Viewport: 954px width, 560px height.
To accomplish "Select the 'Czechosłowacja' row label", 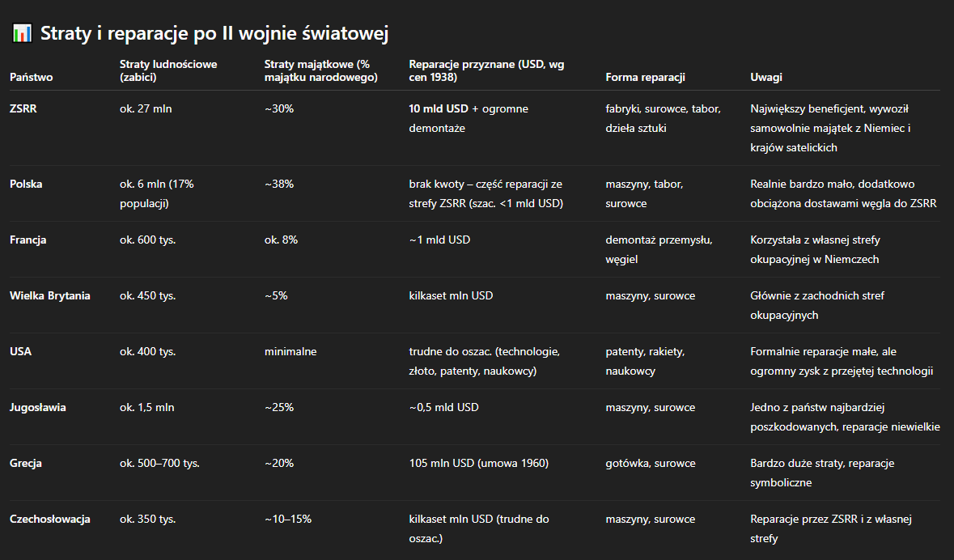I will pos(50,519).
